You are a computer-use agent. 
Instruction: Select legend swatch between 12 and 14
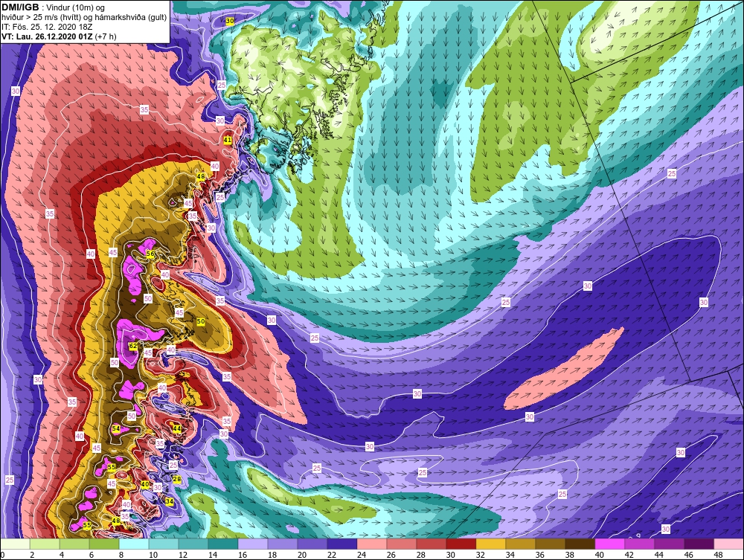coord(193,544)
